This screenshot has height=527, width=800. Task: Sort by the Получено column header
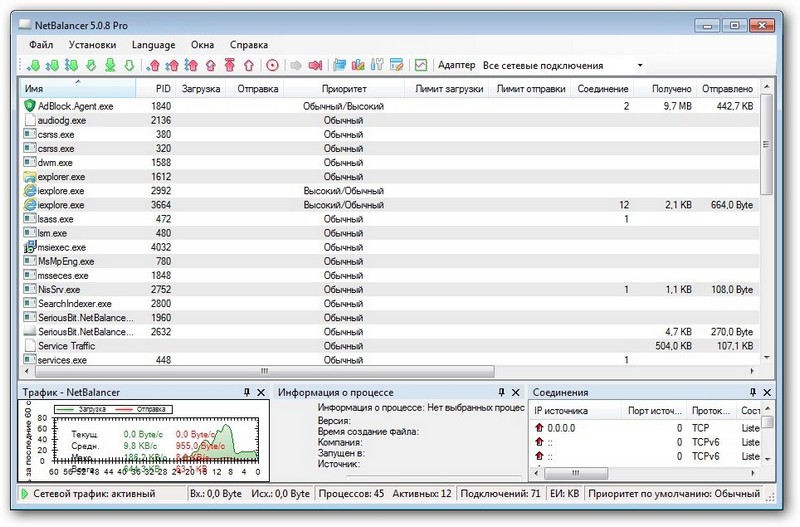[x=664, y=89]
